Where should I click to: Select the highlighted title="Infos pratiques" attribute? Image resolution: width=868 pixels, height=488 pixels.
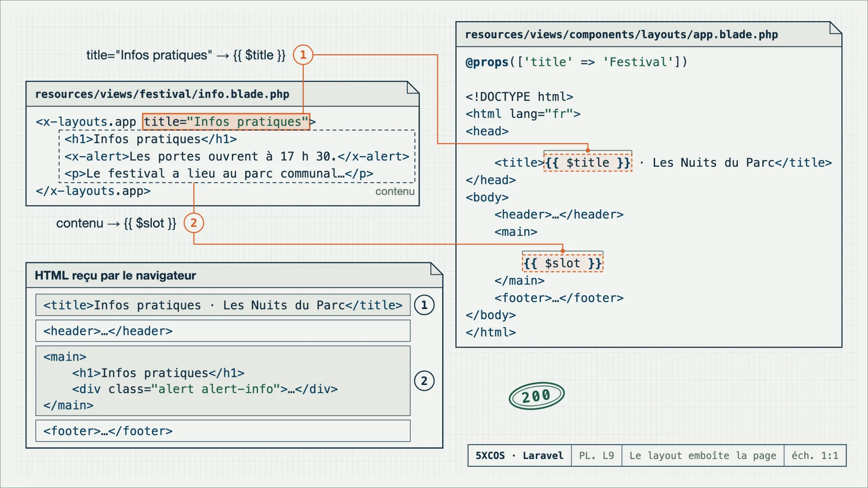(226, 122)
